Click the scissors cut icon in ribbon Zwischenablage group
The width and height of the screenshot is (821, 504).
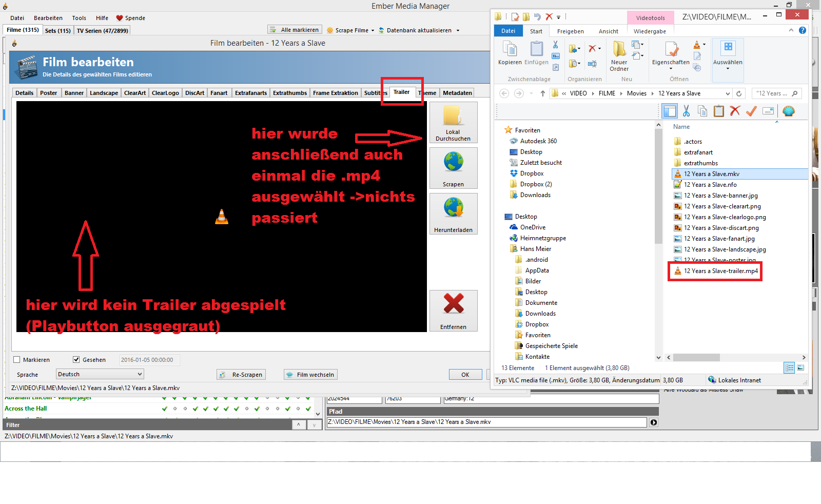(x=555, y=45)
